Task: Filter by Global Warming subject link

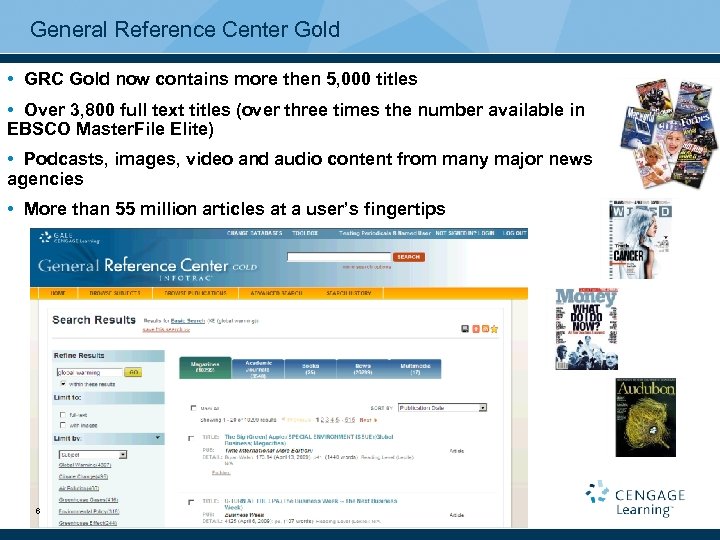Action: (x=85, y=465)
